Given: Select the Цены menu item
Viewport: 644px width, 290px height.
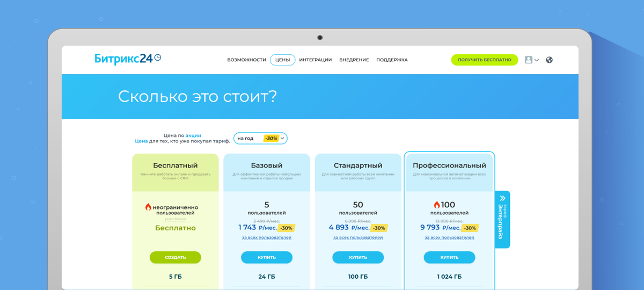Looking at the screenshot, I should point(283,60).
